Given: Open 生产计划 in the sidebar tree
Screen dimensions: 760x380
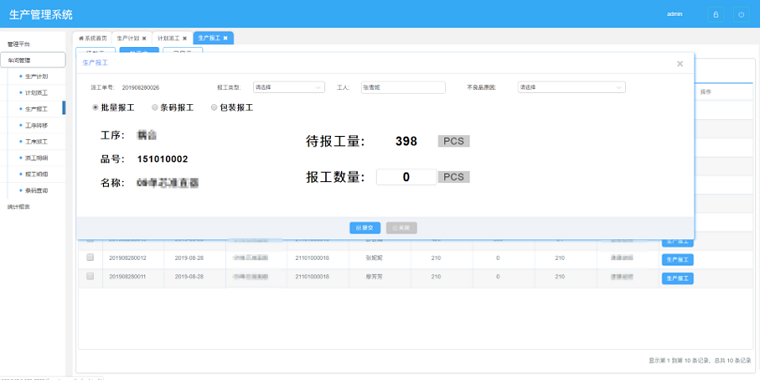Looking at the screenshot, I should pyautogui.click(x=36, y=77).
